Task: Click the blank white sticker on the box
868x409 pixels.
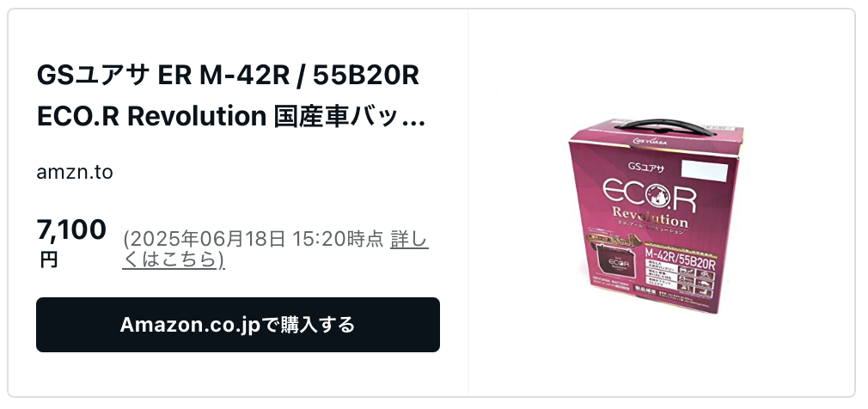Action: coord(704,171)
